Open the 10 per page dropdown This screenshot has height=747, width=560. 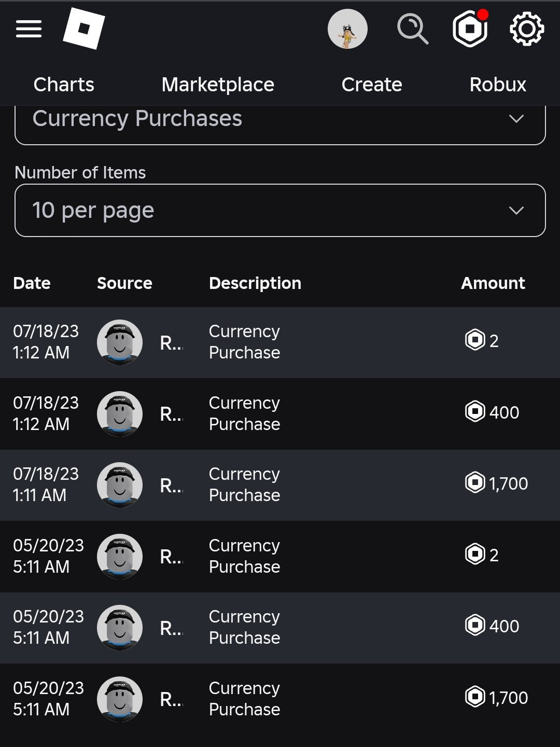pos(280,210)
